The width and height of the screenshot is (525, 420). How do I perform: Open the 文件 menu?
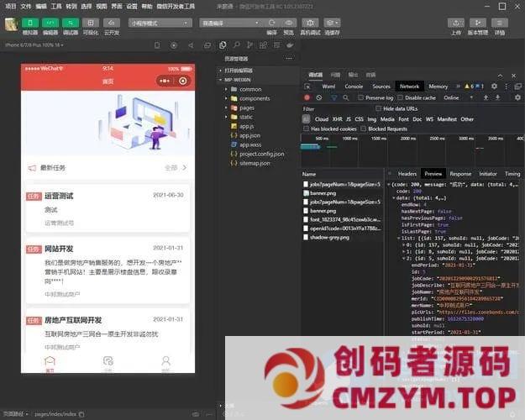pos(26,6)
